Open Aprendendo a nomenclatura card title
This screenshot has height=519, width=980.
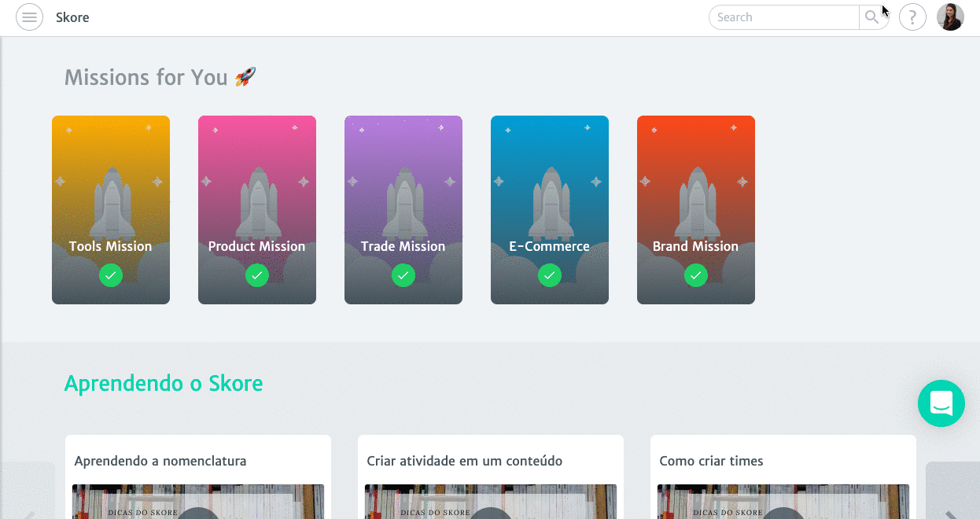click(160, 461)
